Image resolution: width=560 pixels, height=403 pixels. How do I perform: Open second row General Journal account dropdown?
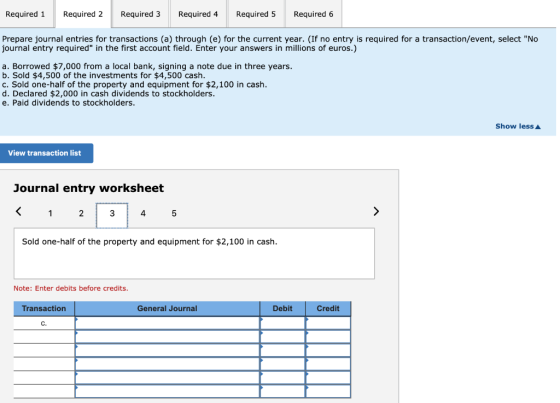167,337
